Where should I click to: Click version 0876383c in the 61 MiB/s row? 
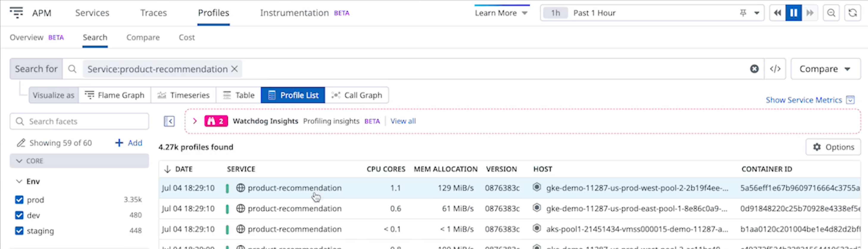point(502,208)
